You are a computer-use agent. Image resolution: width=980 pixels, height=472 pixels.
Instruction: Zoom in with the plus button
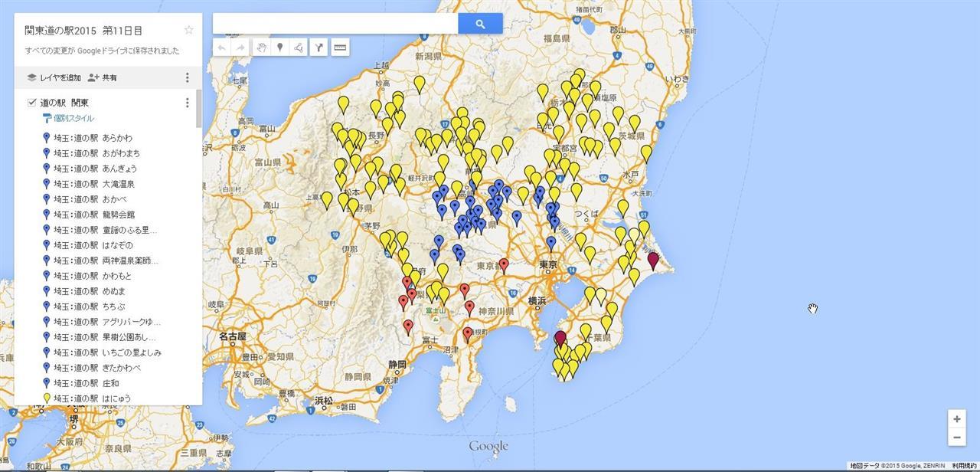coord(956,419)
